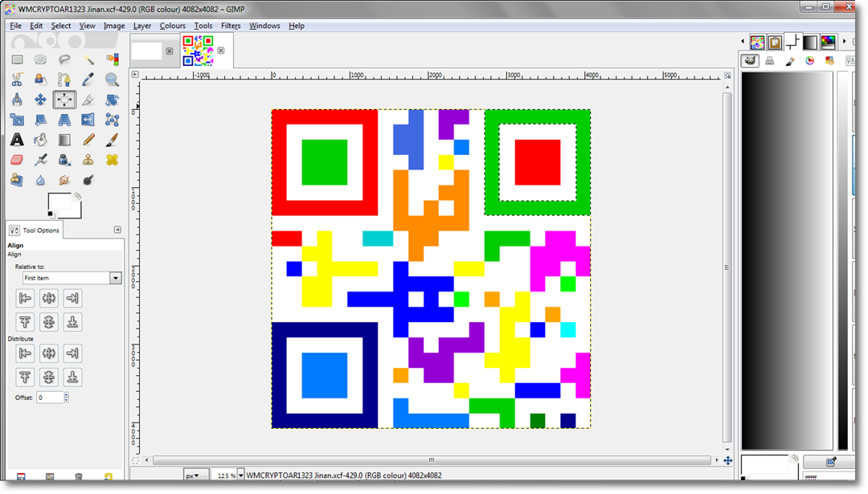Select the Smudge tool
Screen dimensions: 868x494
pos(64,180)
